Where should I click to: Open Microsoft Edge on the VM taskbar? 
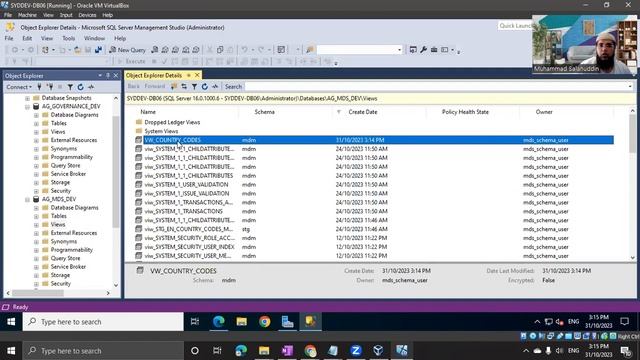pyautogui.click(x=219, y=322)
